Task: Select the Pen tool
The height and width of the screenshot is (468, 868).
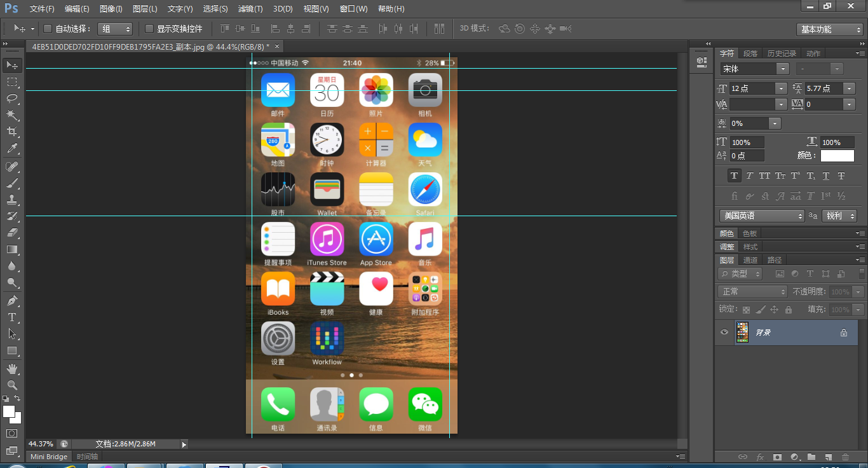Action: (12, 301)
